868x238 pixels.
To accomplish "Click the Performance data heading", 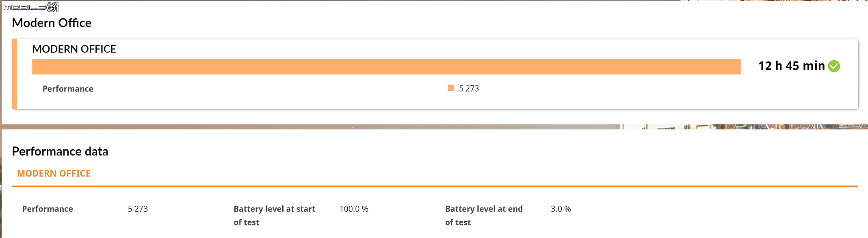I will coord(60,151).
